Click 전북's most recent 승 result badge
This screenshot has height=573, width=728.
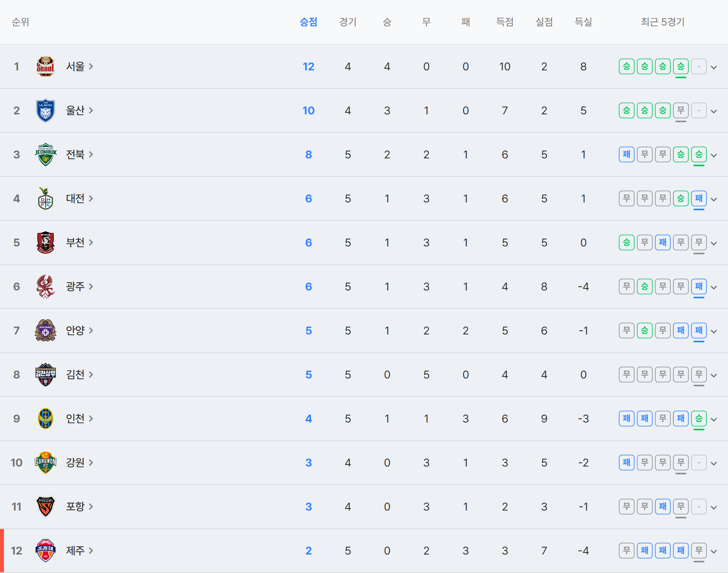pos(699,154)
